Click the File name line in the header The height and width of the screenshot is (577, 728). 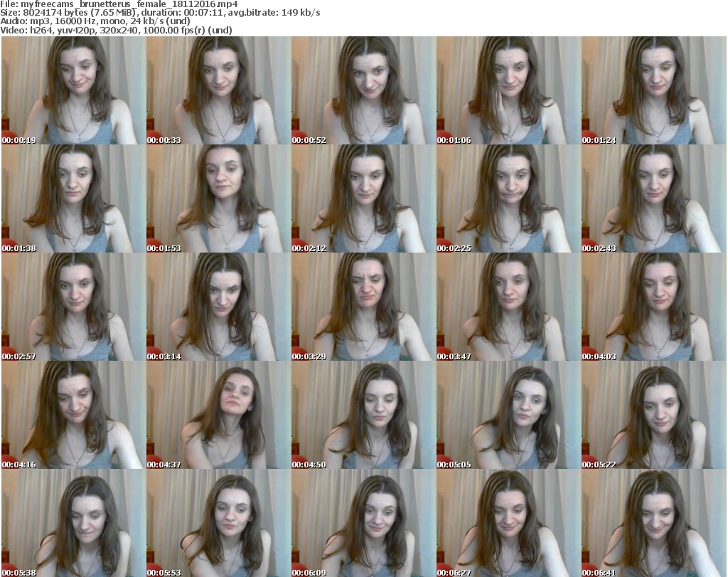[119, 4]
